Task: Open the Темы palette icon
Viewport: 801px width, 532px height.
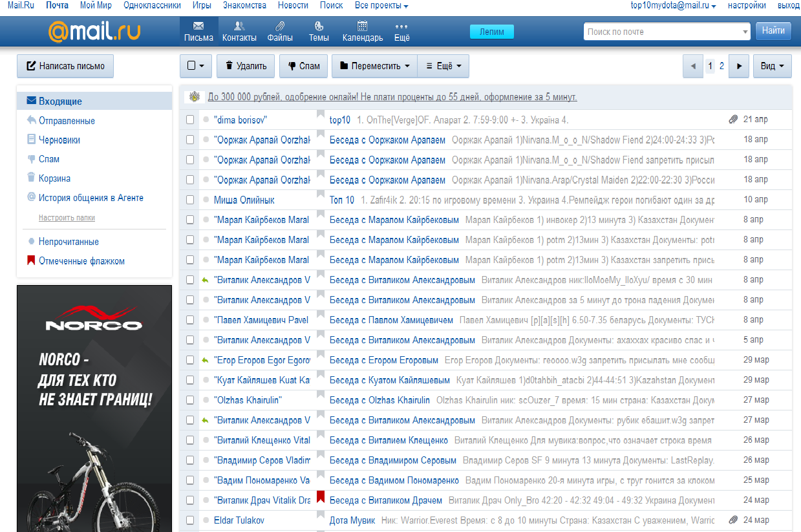Action: click(x=319, y=26)
